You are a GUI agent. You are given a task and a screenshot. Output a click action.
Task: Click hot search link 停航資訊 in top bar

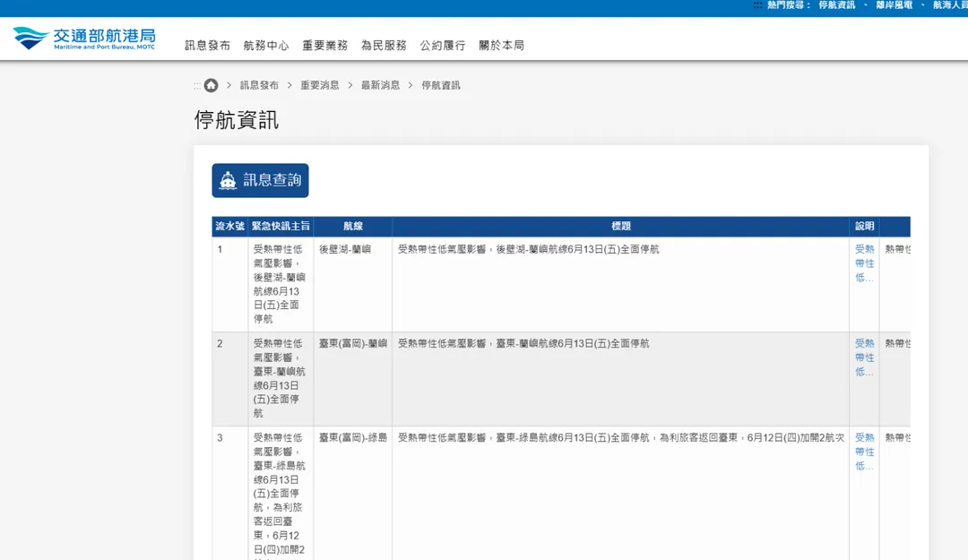coord(836,5)
